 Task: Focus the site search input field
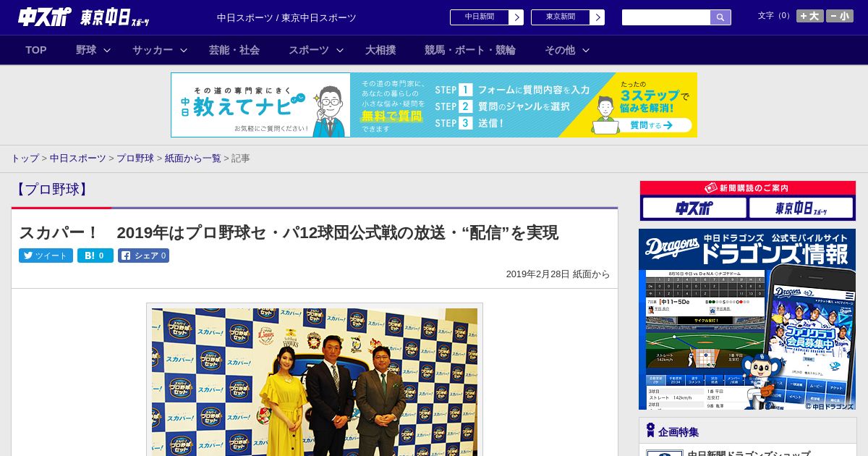[x=666, y=17]
